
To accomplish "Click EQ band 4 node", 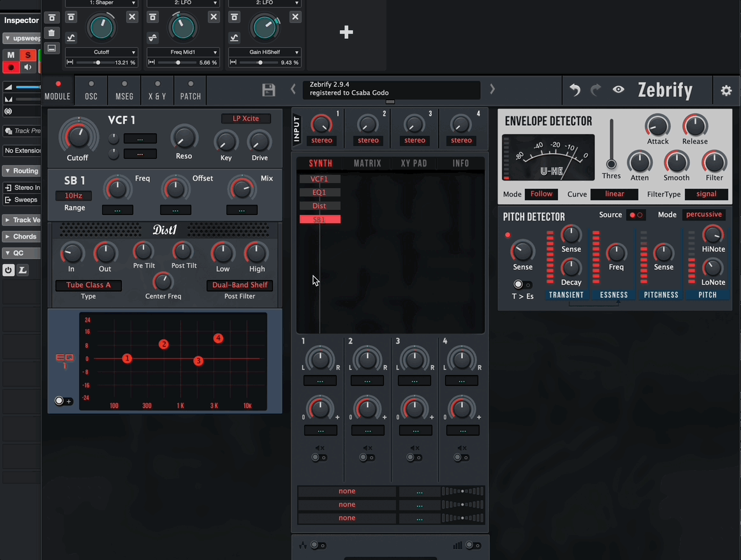I will pos(218,339).
